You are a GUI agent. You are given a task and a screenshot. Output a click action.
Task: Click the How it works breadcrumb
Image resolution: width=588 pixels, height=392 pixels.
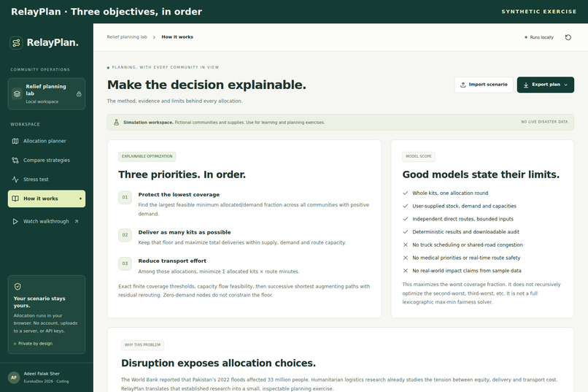(177, 37)
